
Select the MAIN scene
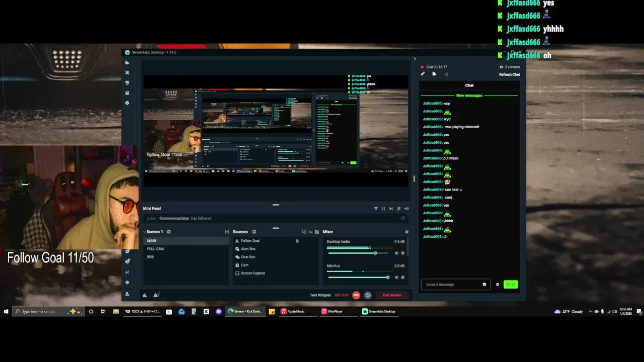point(186,241)
